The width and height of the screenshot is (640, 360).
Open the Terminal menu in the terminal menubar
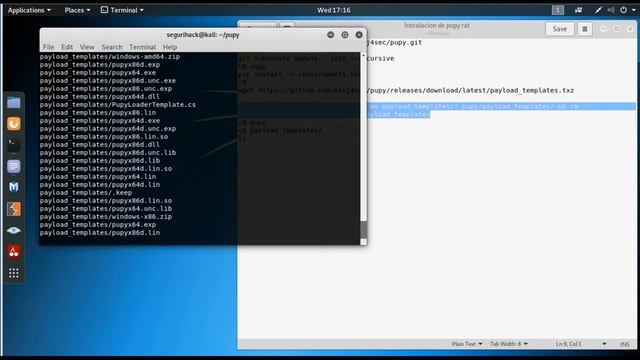pyautogui.click(x=142, y=47)
